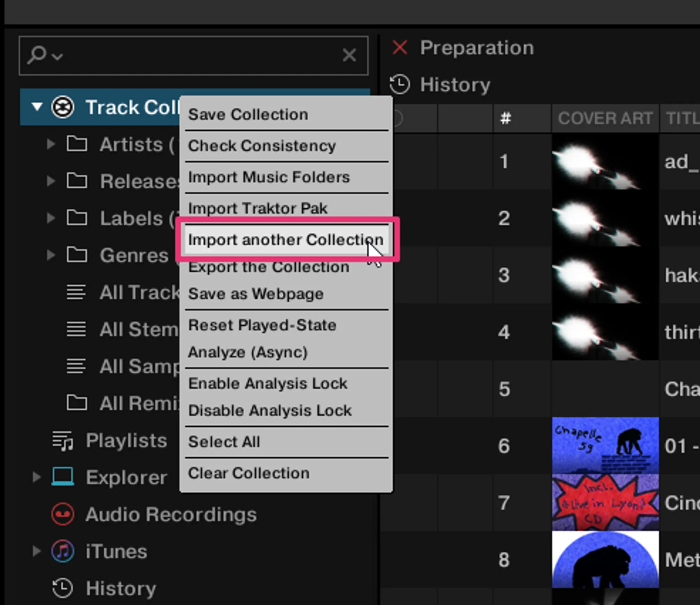The image size is (700, 605).
Task: Open the search magnifier dropdown
Action: click(x=45, y=55)
